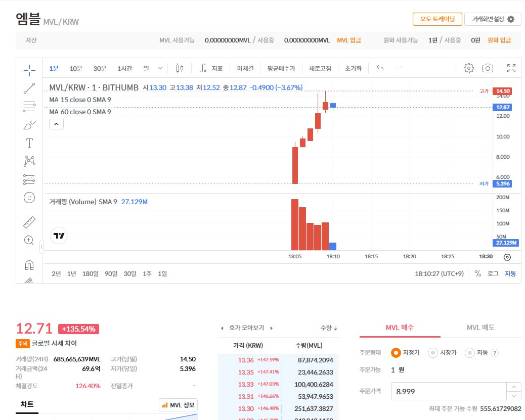Screen dimensions: 525x420
Task: Click the MVL 입금 deposit link
Action: (349, 40)
